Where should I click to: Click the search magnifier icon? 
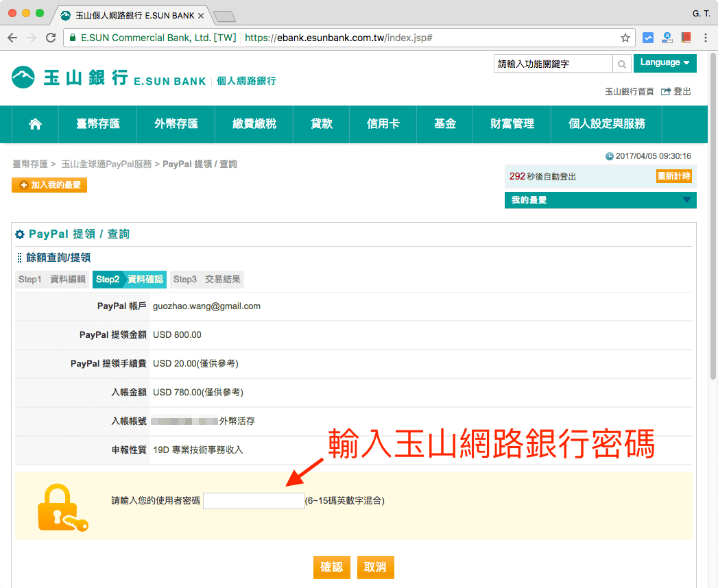(x=621, y=63)
